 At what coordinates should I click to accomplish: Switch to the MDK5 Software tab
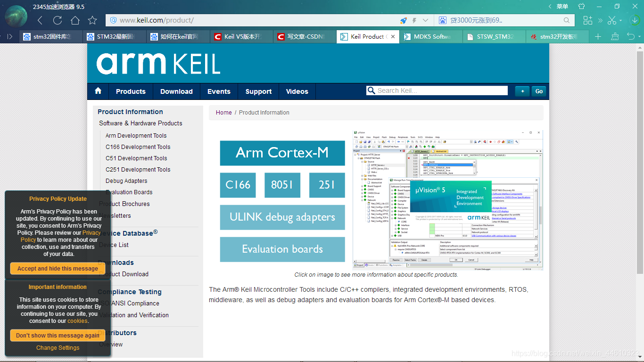(x=431, y=37)
